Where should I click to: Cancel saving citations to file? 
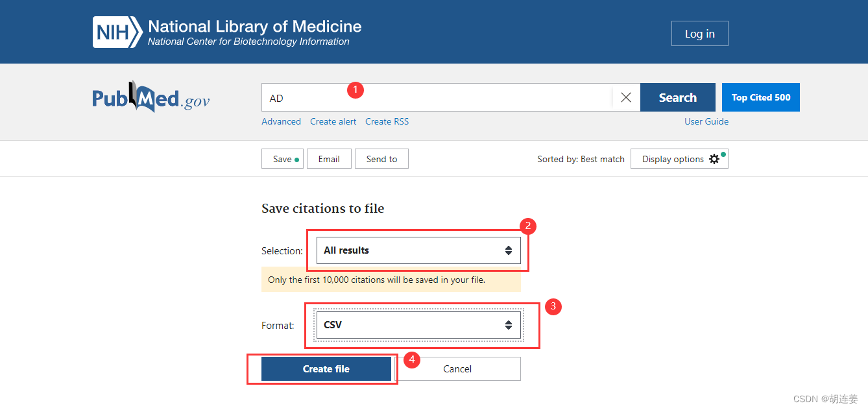pyautogui.click(x=457, y=368)
